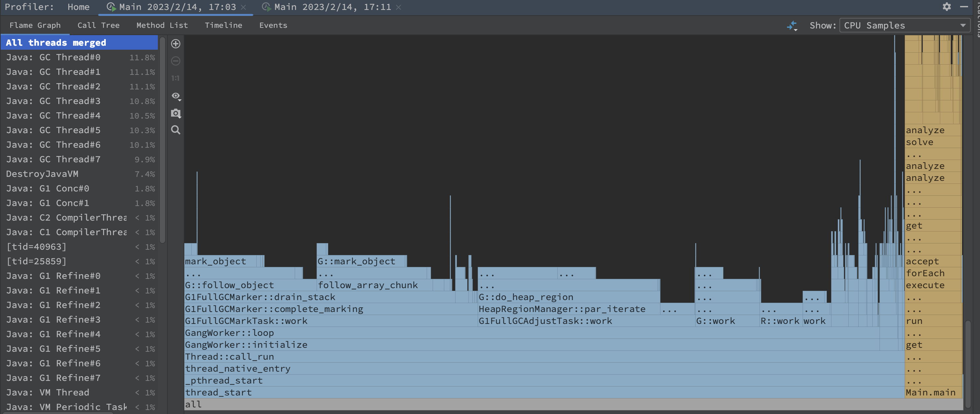Image resolution: width=980 pixels, height=414 pixels.
Task: Go to the Profiler Home page
Action: (78, 7)
